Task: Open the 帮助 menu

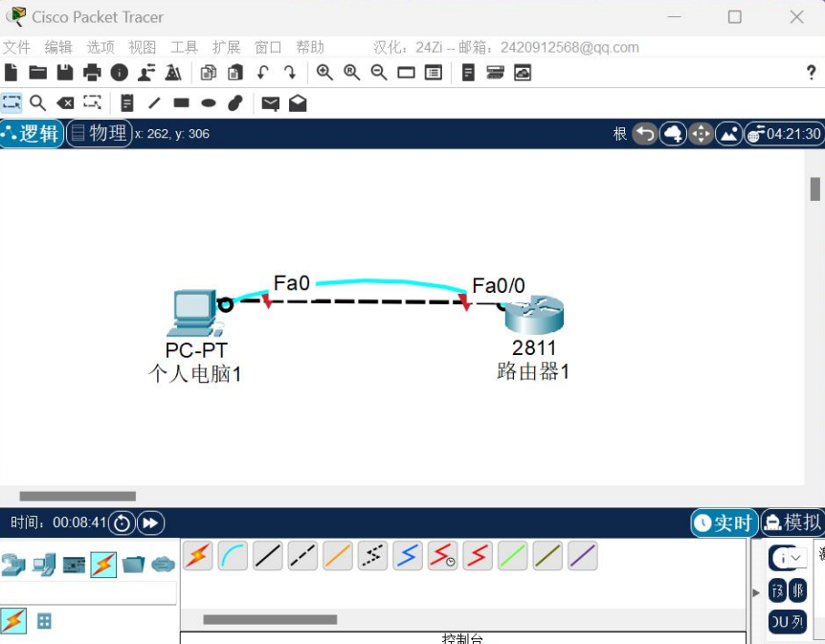Action: pos(310,47)
